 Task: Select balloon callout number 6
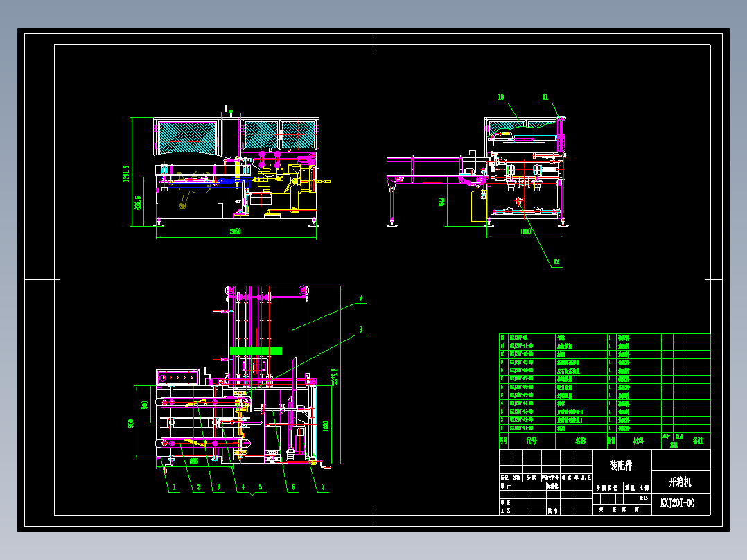click(x=293, y=487)
